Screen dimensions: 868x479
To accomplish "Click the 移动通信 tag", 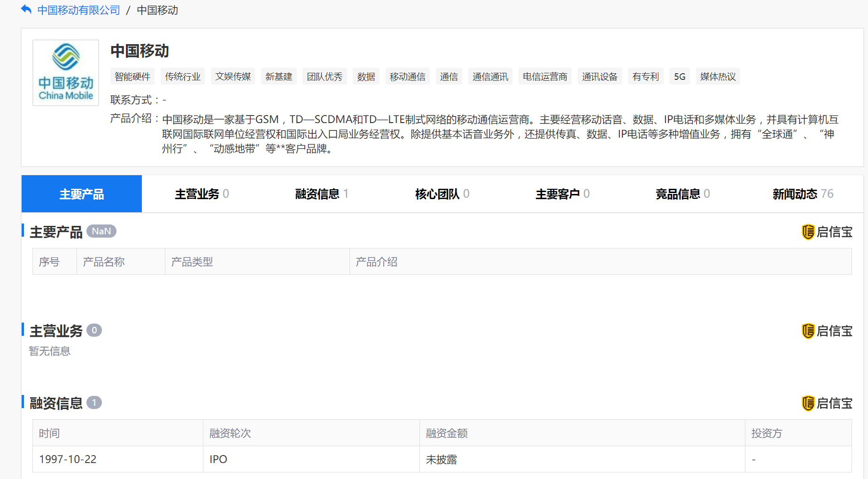I will (x=408, y=77).
